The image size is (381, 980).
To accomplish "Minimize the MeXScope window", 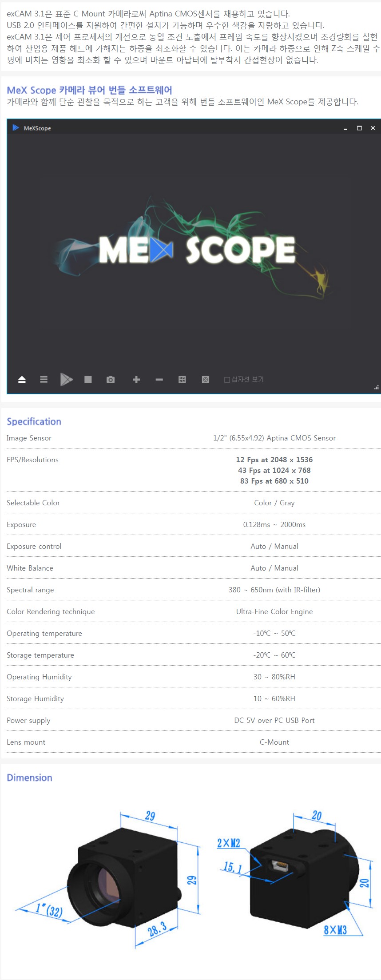I will click(x=345, y=128).
